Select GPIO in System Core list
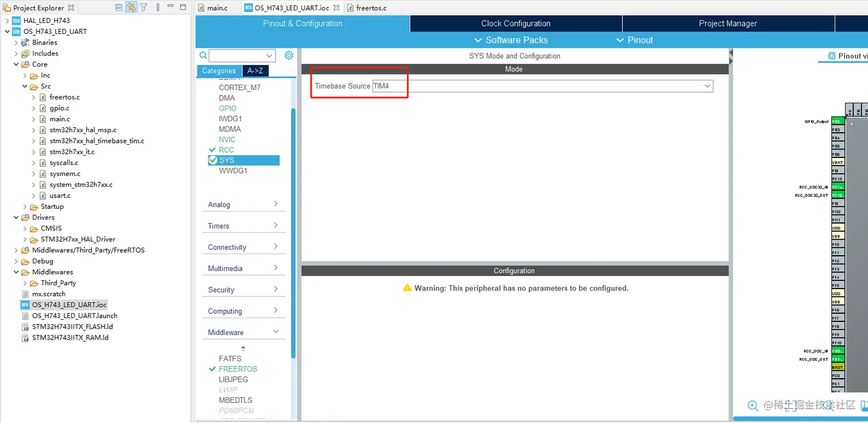The height and width of the screenshot is (423, 868). 227,108
